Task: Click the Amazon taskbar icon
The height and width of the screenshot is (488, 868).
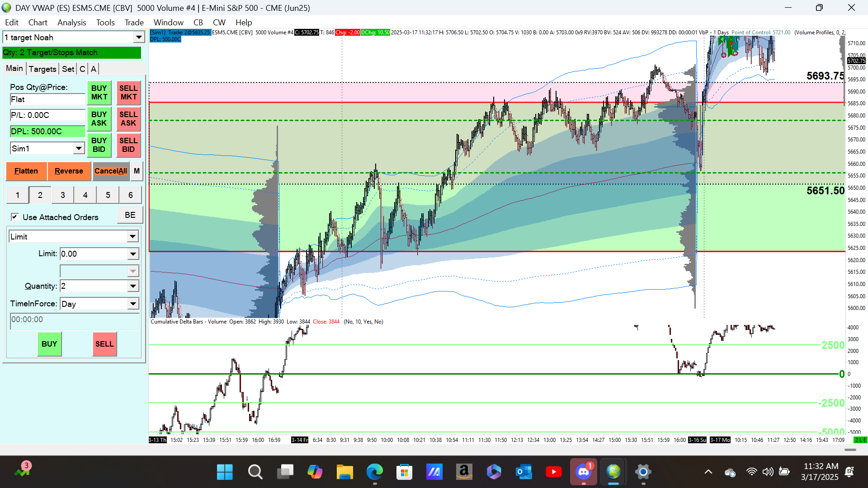Action: click(464, 472)
